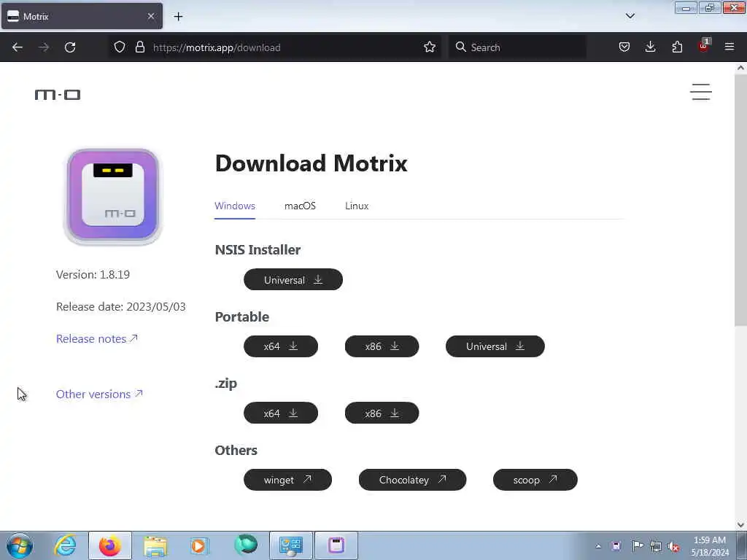
Task: Open the winget package link
Action: (287, 480)
